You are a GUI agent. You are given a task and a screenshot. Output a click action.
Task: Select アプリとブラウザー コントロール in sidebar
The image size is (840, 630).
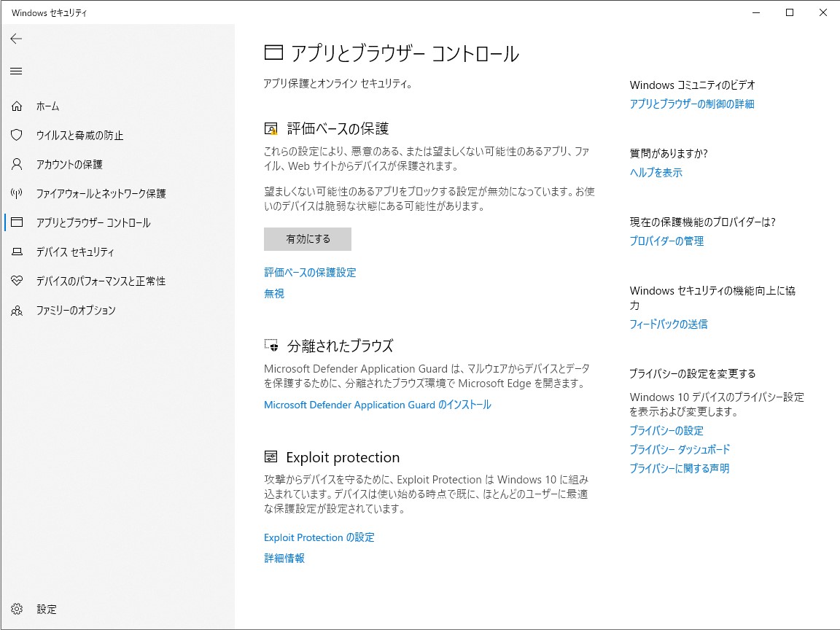96,222
